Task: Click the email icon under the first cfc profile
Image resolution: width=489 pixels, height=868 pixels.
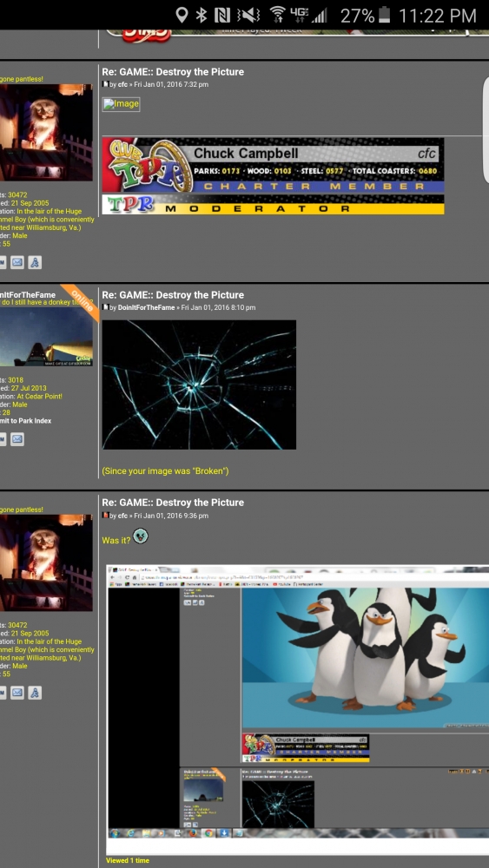Action: click(17, 262)
